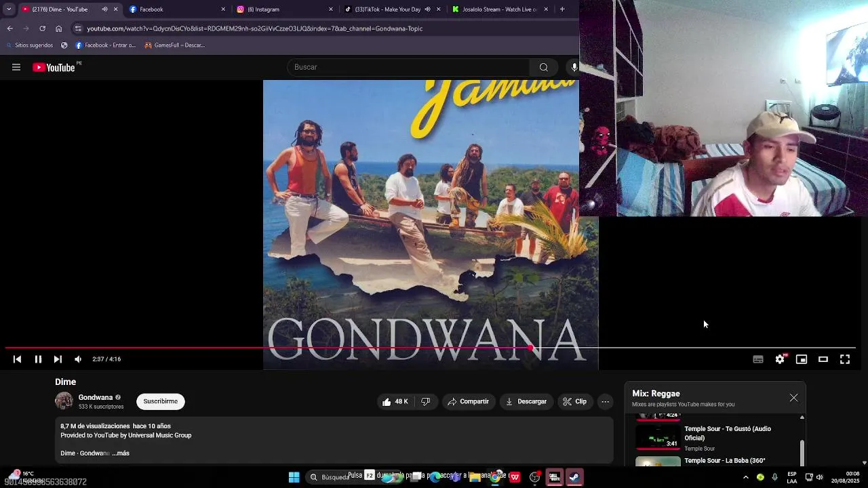Switch to theater mode

click(823, 359)
